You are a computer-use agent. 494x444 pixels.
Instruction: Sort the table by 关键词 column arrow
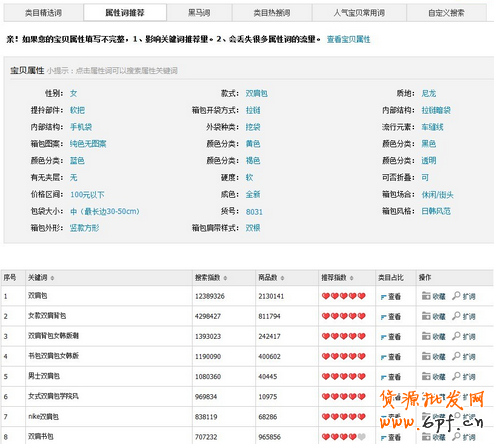point(52,278)
